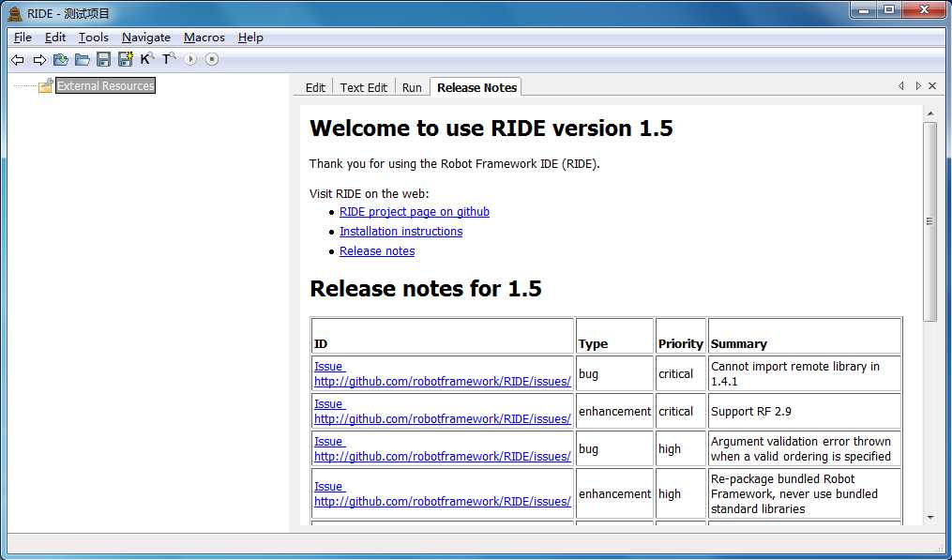Click the release notes vertical scrollbar thumb
This screenshot has height=560, width=952.
[x=930, y=221]
